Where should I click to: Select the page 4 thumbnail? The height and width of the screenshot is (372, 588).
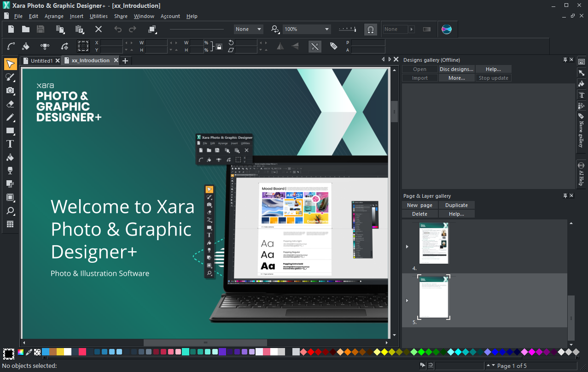[434, 243]
